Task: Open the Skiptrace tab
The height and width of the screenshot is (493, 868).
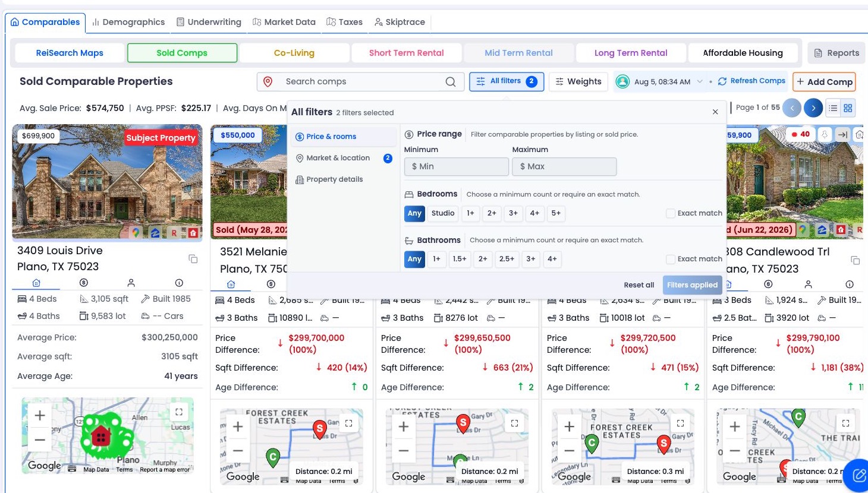Action: pyautogui.click(x=400, y=22)
